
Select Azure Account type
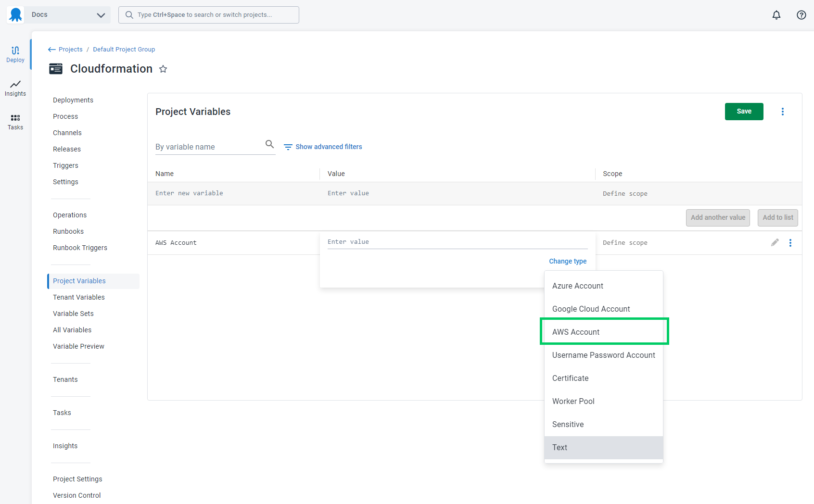coord(604,286)
